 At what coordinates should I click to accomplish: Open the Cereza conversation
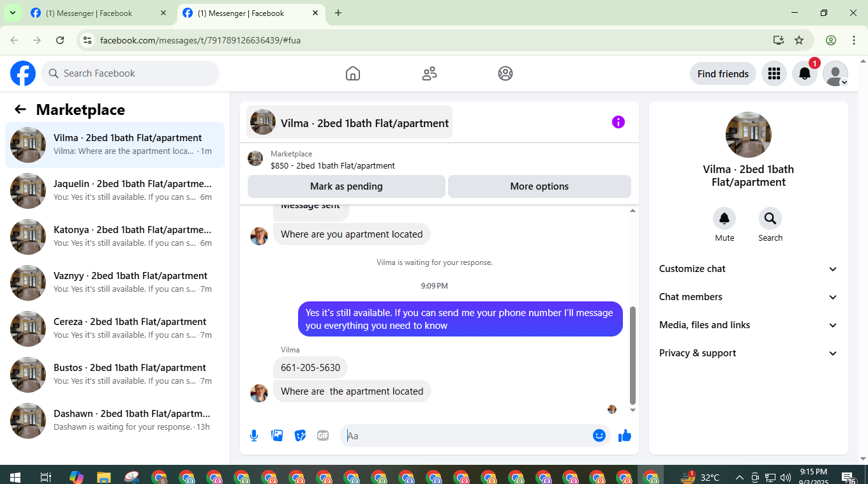click(115, 329)
